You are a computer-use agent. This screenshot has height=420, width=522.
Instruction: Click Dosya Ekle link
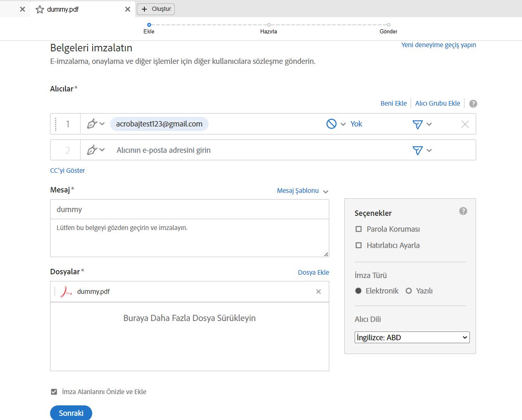tap(313, 272)
